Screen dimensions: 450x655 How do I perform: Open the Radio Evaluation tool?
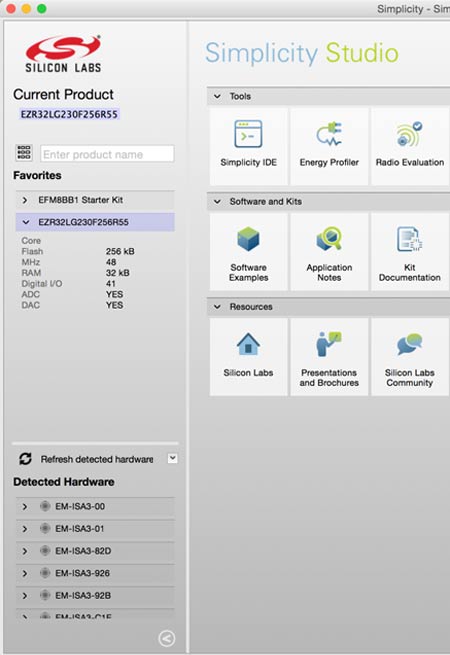tap(410, 146)
